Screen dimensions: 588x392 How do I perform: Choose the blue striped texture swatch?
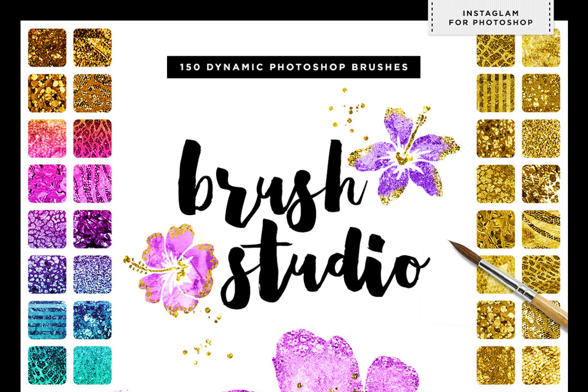coord(47,320)
